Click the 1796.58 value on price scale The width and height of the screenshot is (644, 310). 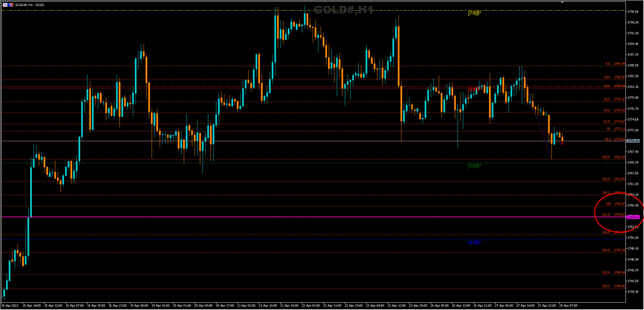633,12
